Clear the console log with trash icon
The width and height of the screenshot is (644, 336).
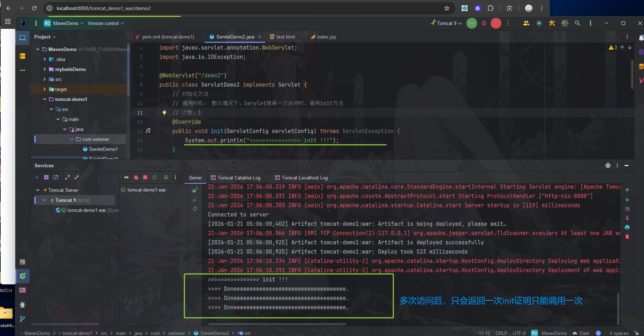coord(627,236)
